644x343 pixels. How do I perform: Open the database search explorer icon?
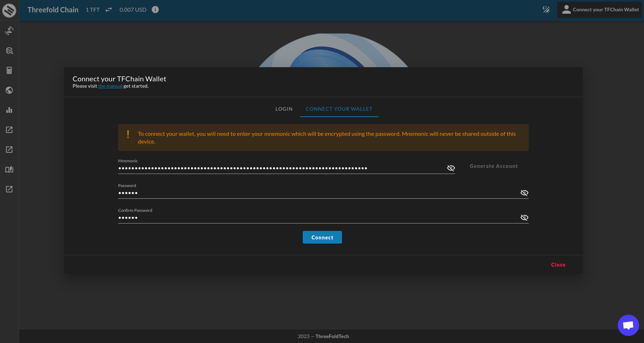9,51
